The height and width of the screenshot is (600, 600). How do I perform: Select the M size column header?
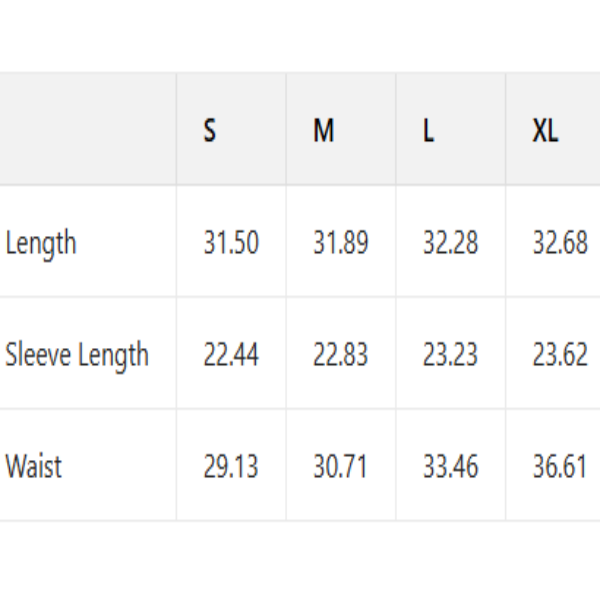click(x=323, y=131)
